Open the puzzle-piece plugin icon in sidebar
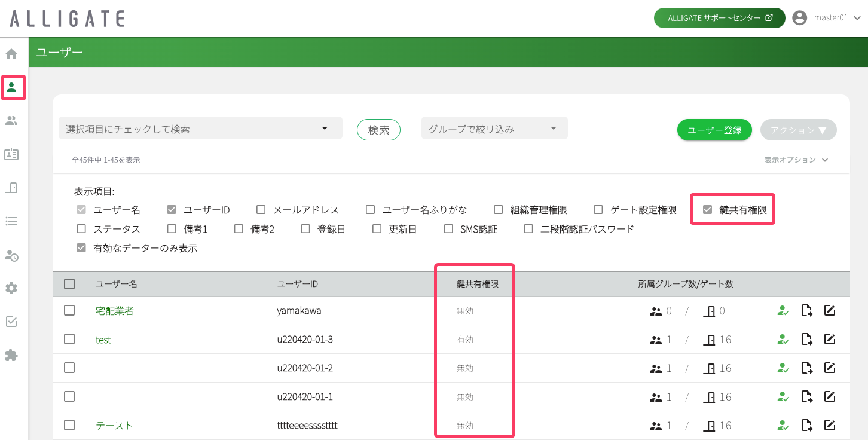The height and width of the screenshot is (440, 868). click(x=11, y=355)
